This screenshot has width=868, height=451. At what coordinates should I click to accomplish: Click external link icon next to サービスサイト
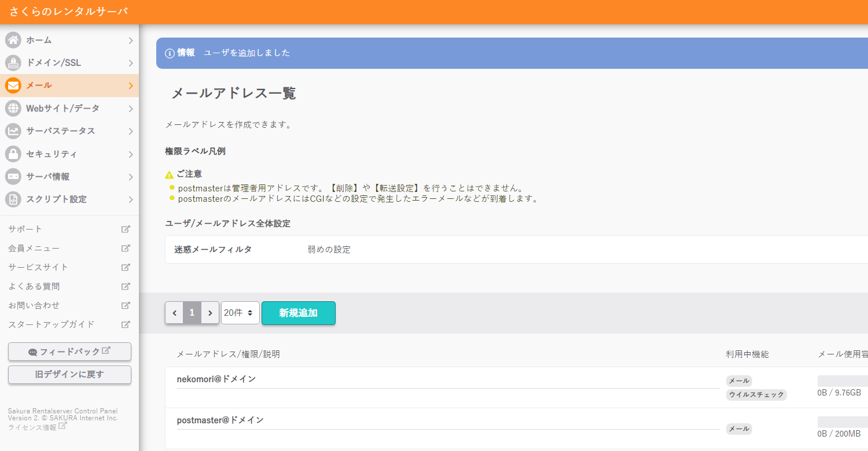[x=126, y=267]
